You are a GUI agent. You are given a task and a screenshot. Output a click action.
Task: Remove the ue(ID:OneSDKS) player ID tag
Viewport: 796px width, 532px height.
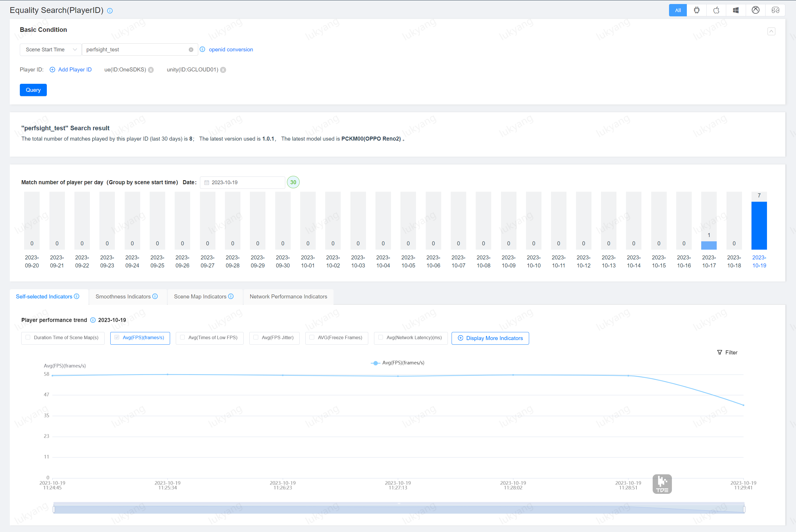[151, 70]
